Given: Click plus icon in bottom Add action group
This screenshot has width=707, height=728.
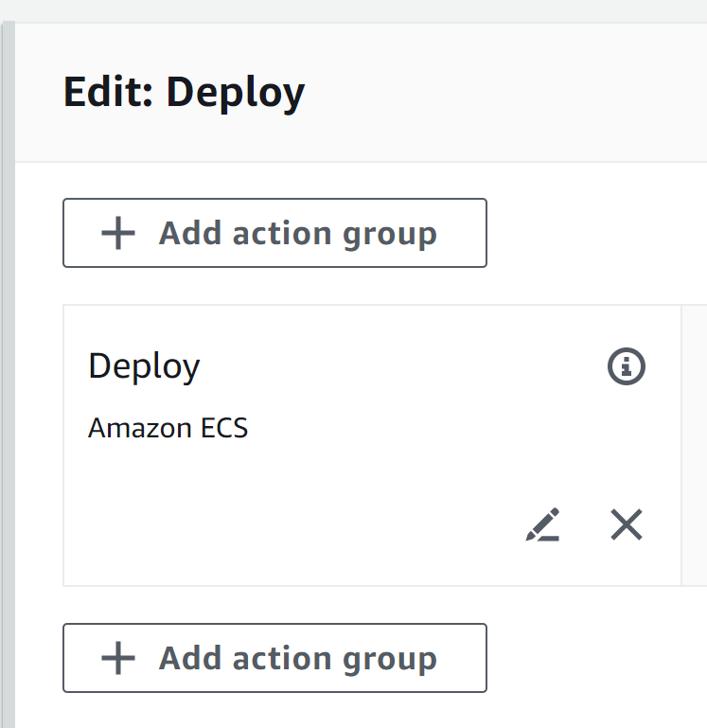Looking at the screenshot, I should [x=118, y=658].
